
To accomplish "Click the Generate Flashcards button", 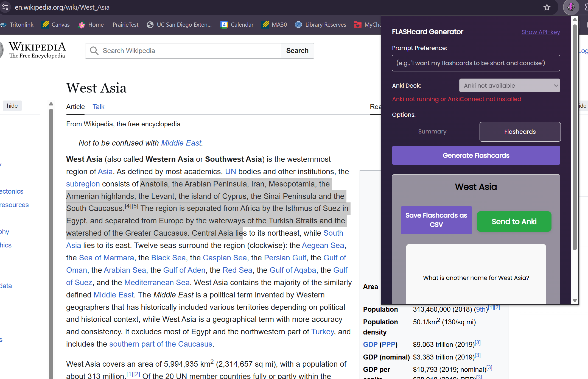I will [476, 155].
